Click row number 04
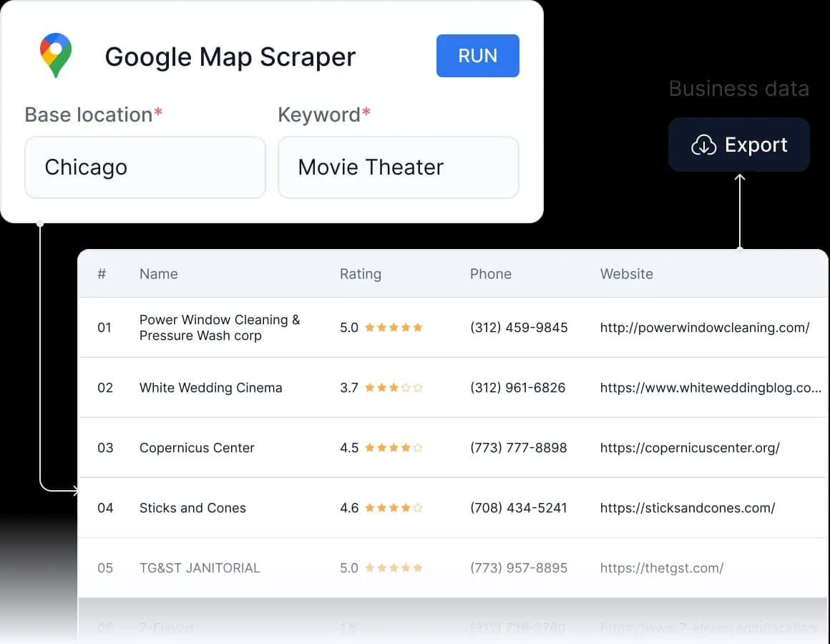Viewport: 830px width, 644px height. pos(104,508)
